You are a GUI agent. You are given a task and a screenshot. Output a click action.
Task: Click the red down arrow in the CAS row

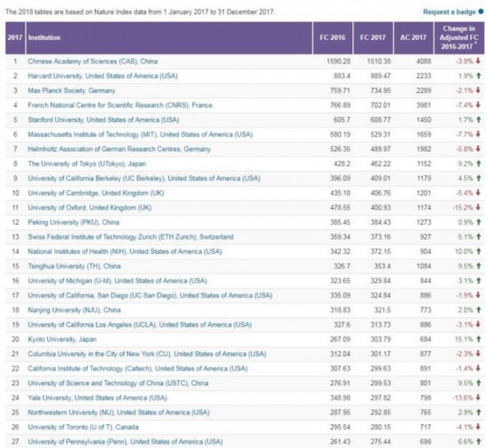[478, 61]
